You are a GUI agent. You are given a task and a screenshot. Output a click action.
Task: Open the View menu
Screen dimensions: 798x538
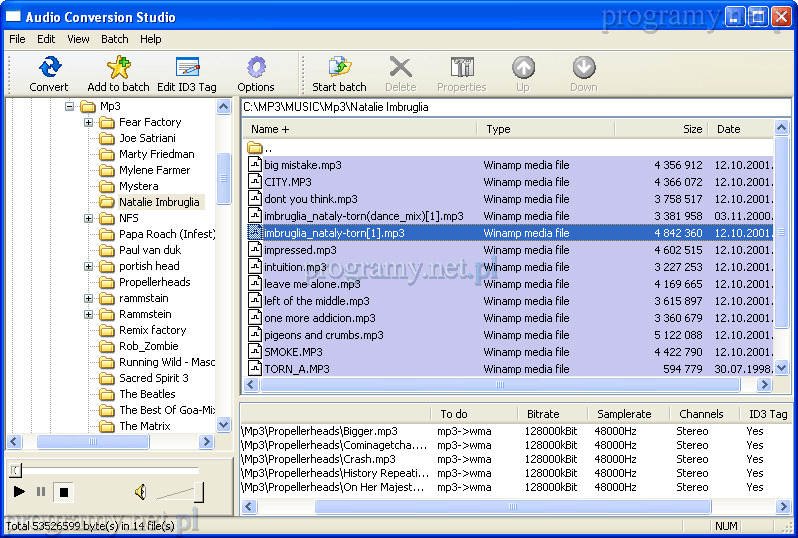pyautogui.click(x=78, y=39)
